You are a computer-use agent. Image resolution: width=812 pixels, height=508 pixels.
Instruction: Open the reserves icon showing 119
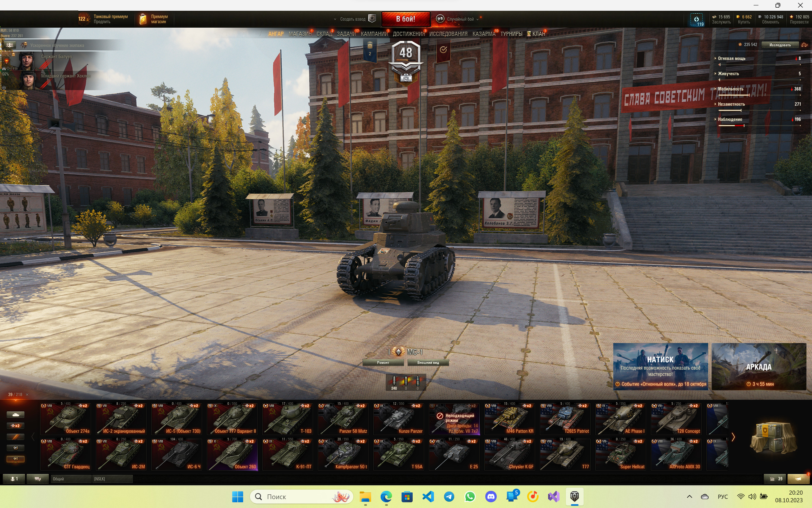point(697,19)
